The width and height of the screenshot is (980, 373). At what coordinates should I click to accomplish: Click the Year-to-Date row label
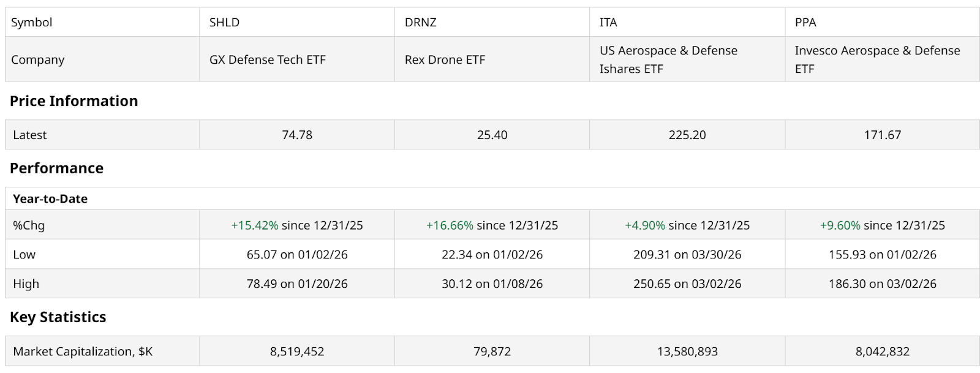(50, 199)
